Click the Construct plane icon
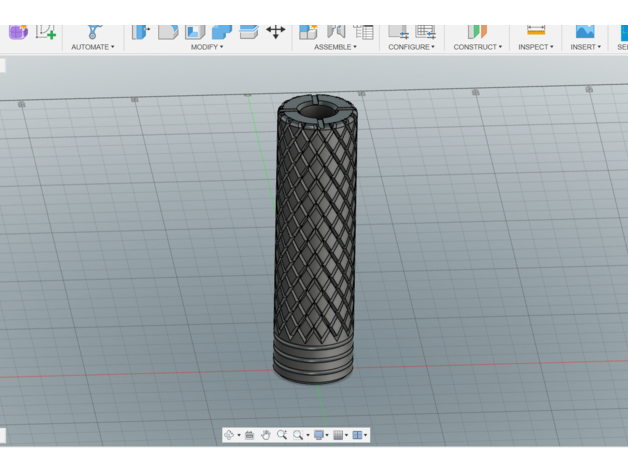628x472 pixels. point(477,32)
